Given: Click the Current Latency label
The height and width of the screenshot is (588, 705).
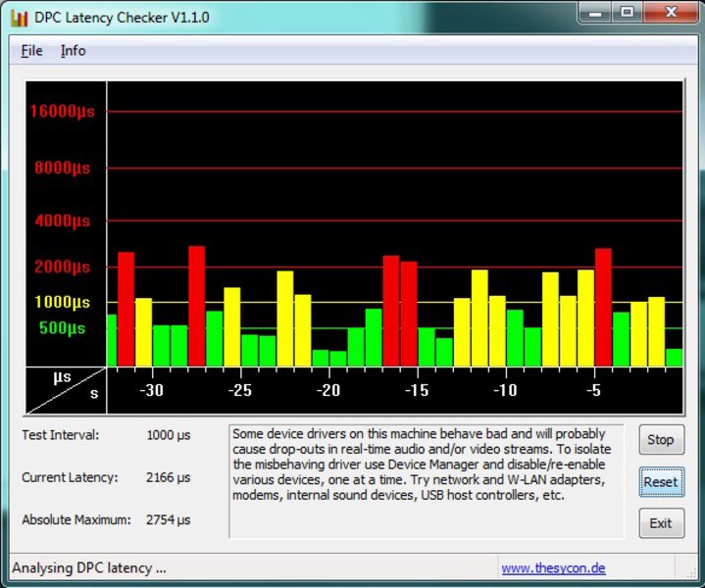Looking at the screenshot, I should coord(70,477).
